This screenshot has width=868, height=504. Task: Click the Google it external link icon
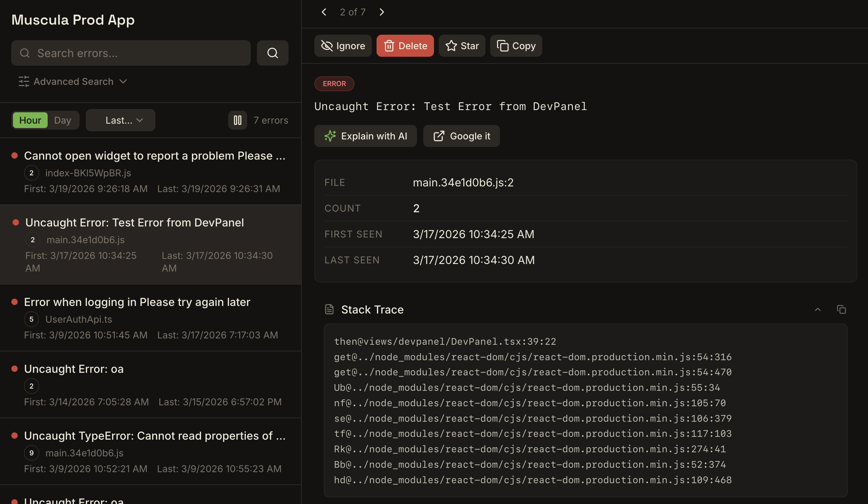click(x=439, y=136)
